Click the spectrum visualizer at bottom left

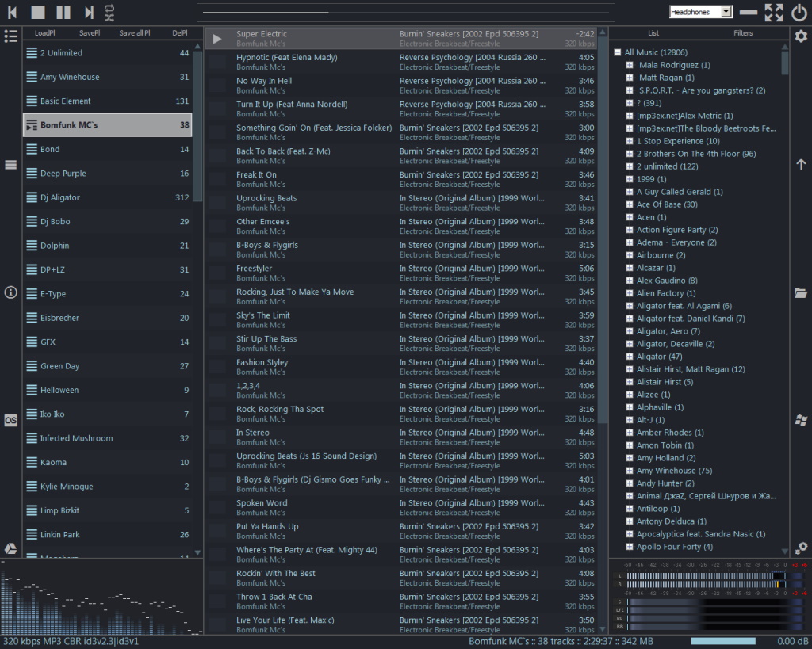point(101,597)
